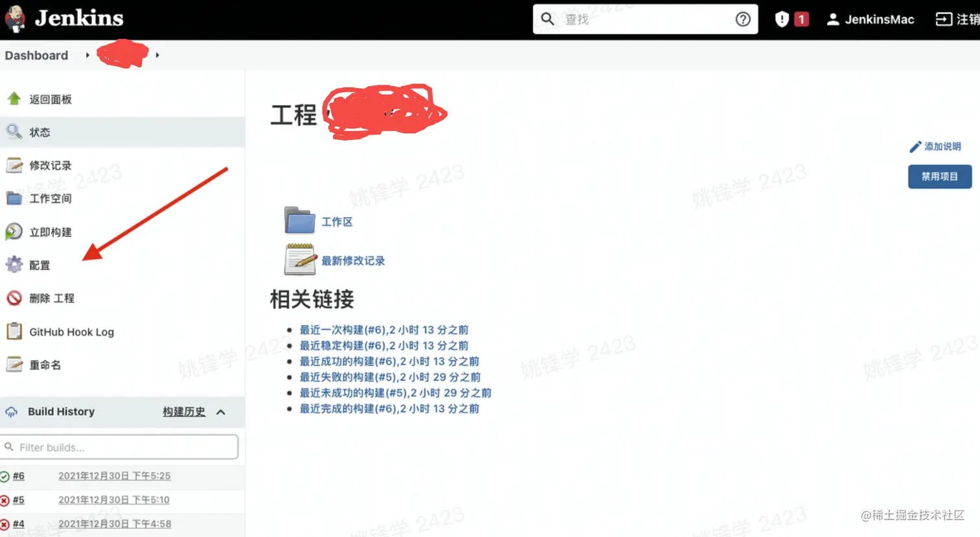Open 最近未成功的构建(#5) link

tap(395, 393)
